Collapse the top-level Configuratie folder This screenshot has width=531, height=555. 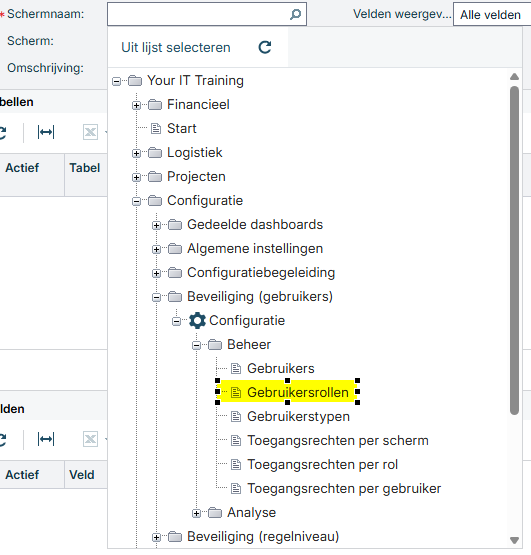coord(136,202)
